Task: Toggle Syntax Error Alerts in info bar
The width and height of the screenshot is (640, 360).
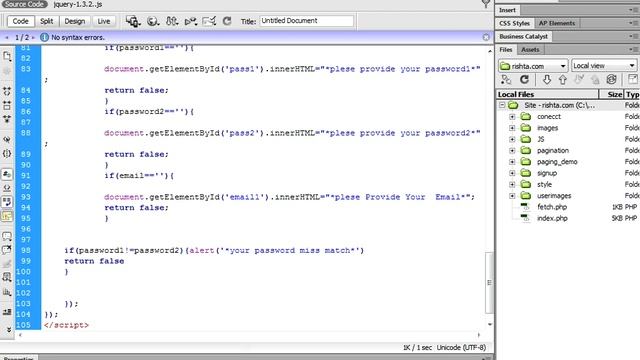Action: (x=7, y=216)
